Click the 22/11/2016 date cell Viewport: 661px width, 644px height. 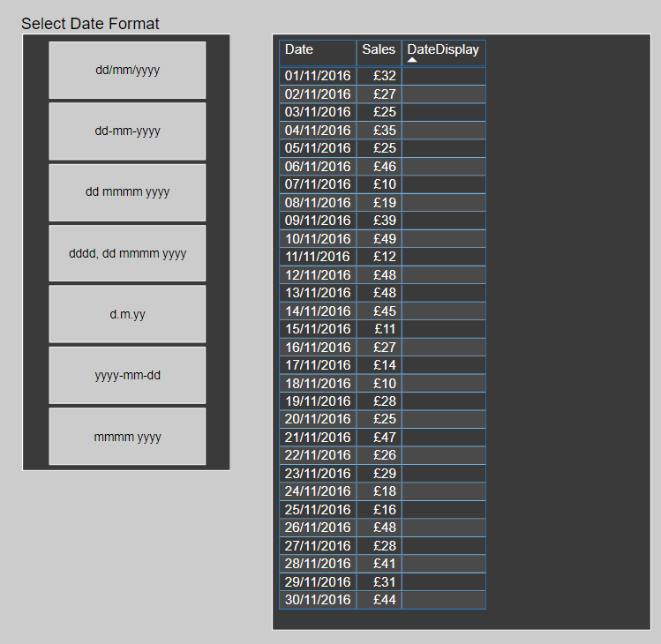(x=318, y=455)
